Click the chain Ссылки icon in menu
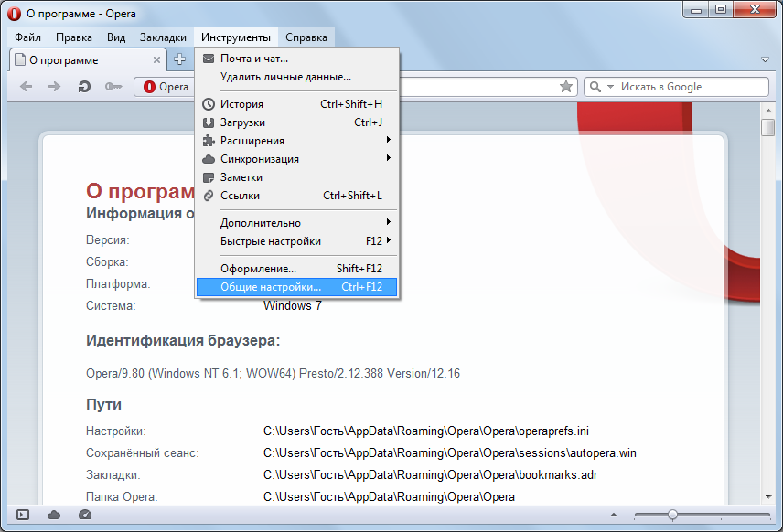The width and height of the screenshot is (783, 532). pyautogui.click(x=209, y=196)
